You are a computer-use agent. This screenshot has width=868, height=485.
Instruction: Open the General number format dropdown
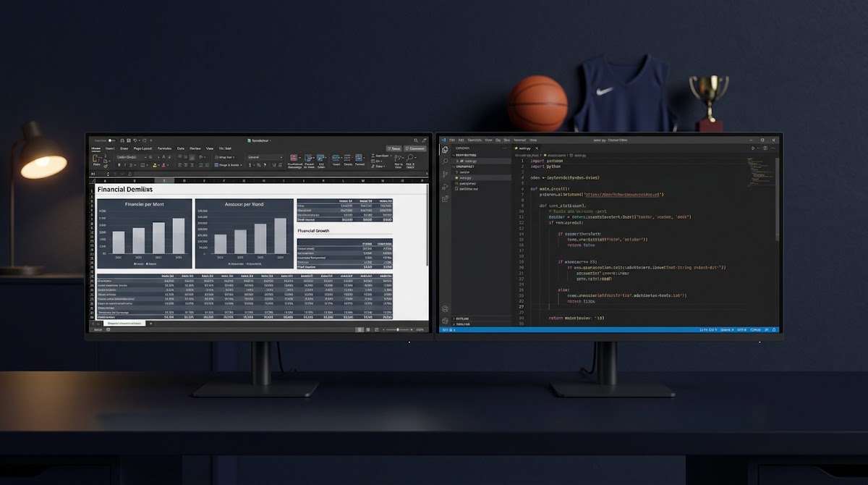[x=265, y=157]
